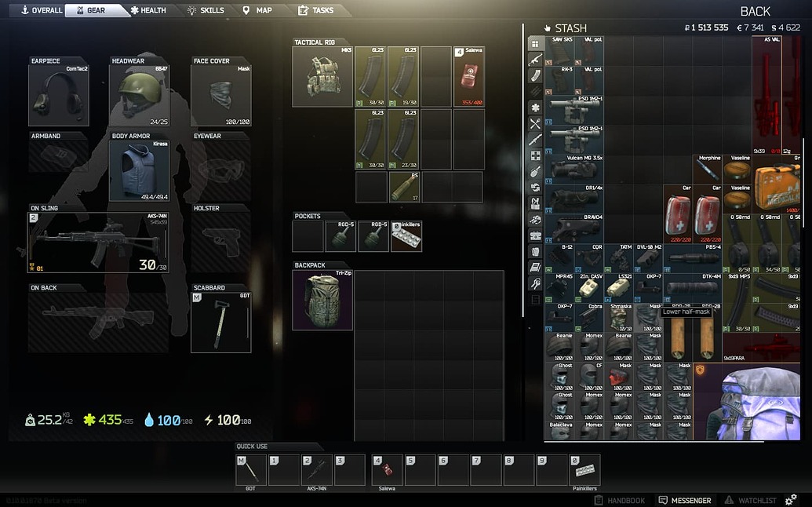Image resolution: width=812 pixels, height=507 pixels.
Task: Click the clothing filter icon
Action: 537,251
